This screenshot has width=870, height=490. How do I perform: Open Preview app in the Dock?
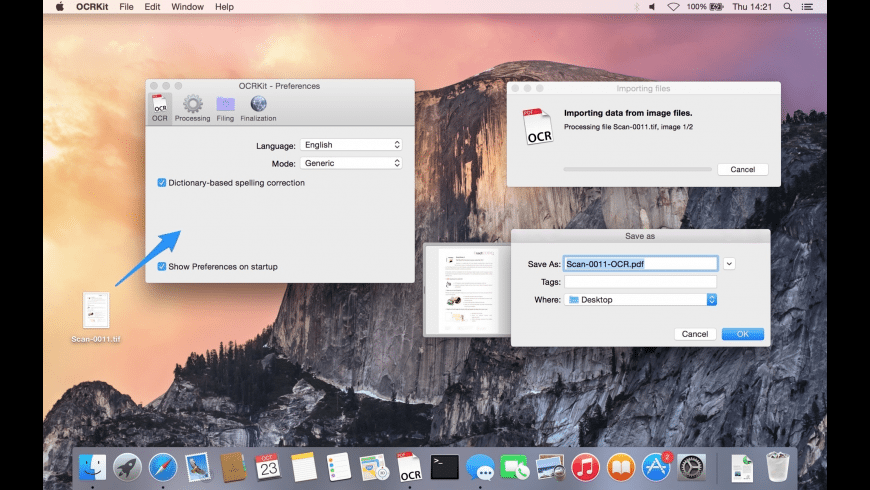(550, 467)
